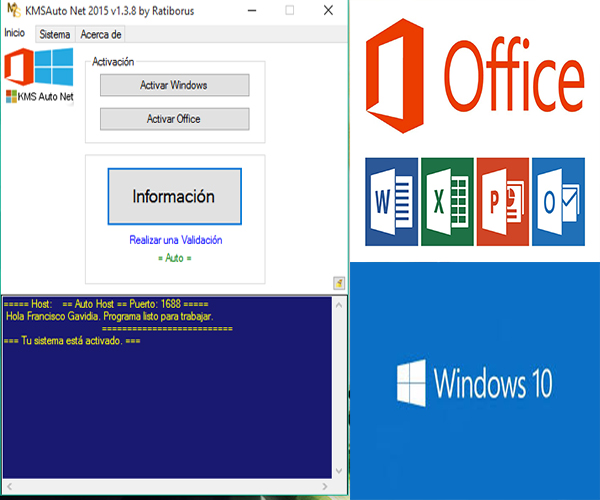Click the Excel icon tile

coord(447,202)
